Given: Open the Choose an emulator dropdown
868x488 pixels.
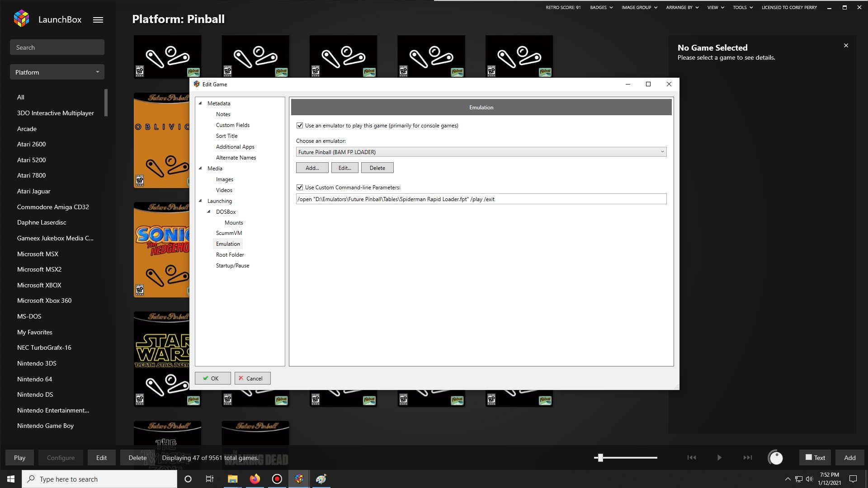Looking at the screenshot, I should point(481,152).
